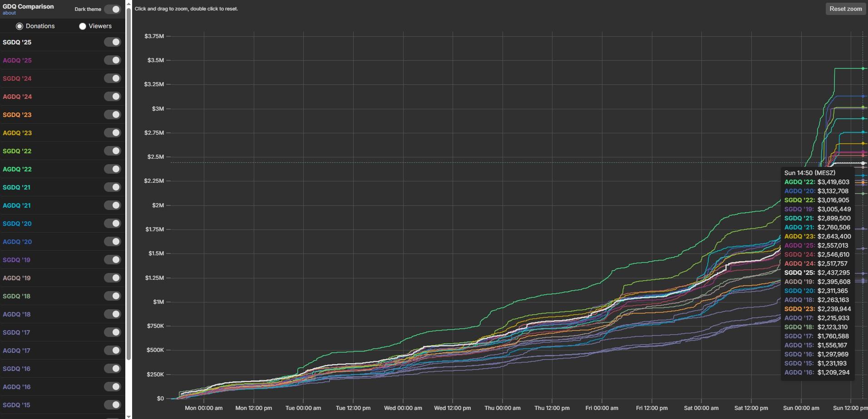The image size is (868, 419).
Task: Click the Reset zoom button
Action: click(845, 9)
